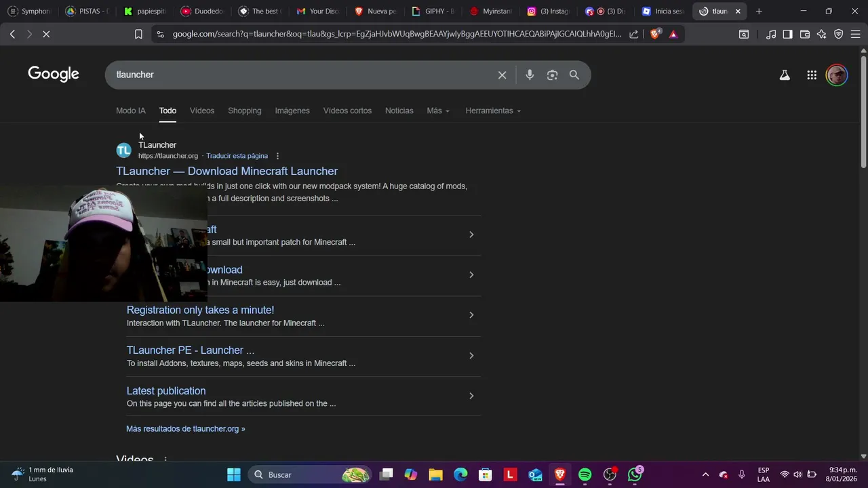Start voice search with microphone icon
Viewport: 868px width, 488px height.
530,75
